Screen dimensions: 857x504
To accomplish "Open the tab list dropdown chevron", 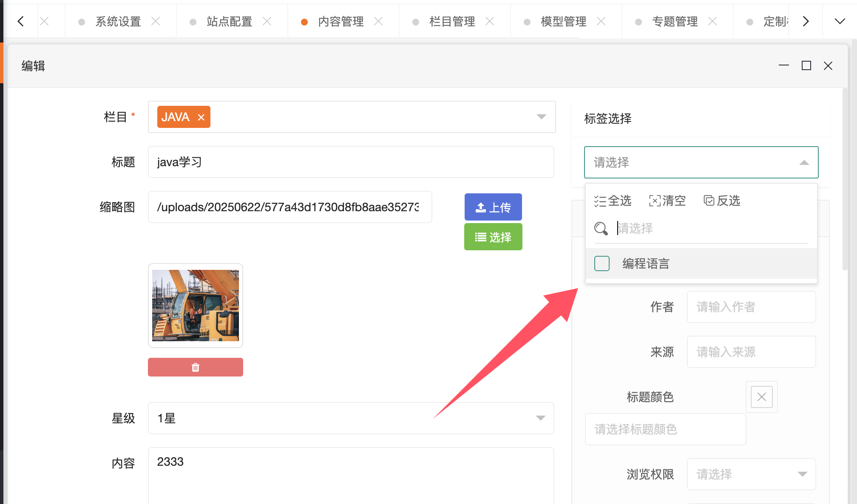I will [840, 21].
